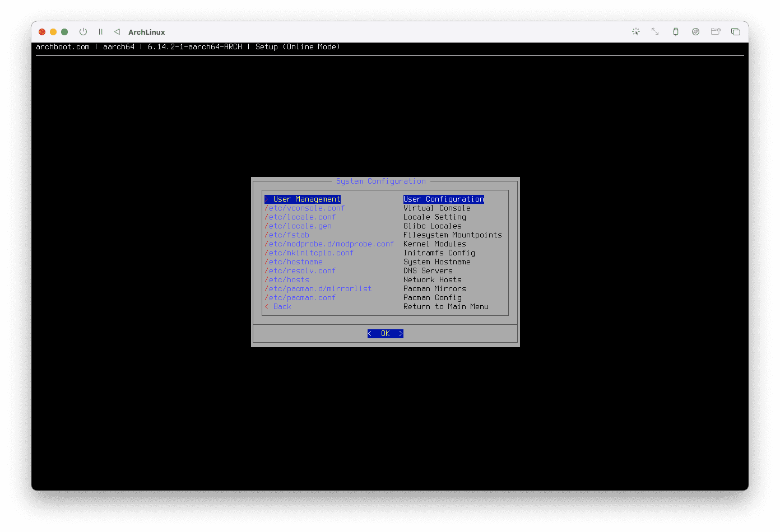
Task: Click the green fullscreen window button
Action: click(64, 32)
